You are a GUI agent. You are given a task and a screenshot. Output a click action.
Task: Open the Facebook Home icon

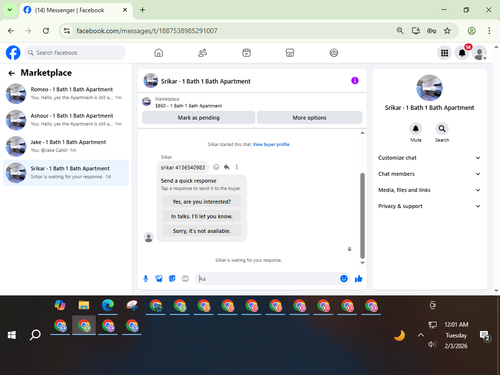point(159,53)
